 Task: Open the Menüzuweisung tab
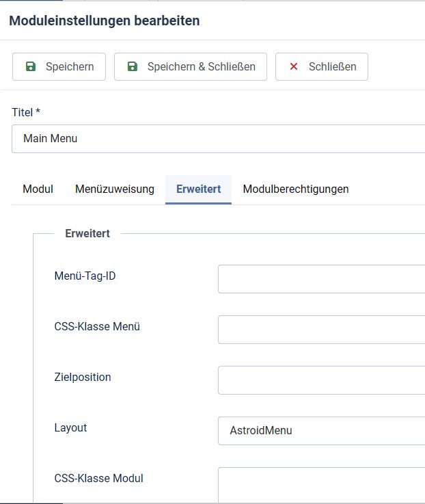click(x=115, y=189)
